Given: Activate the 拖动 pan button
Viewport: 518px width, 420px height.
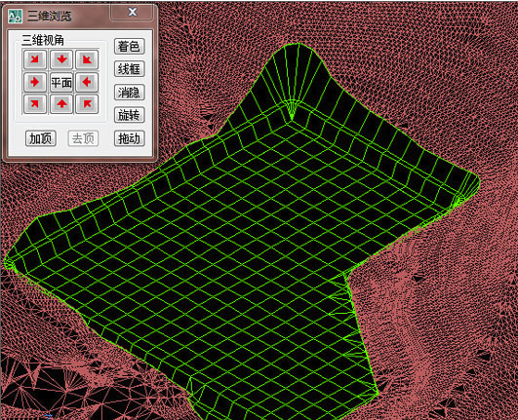Looking at the screenshot, I should (x=129, y=138).
